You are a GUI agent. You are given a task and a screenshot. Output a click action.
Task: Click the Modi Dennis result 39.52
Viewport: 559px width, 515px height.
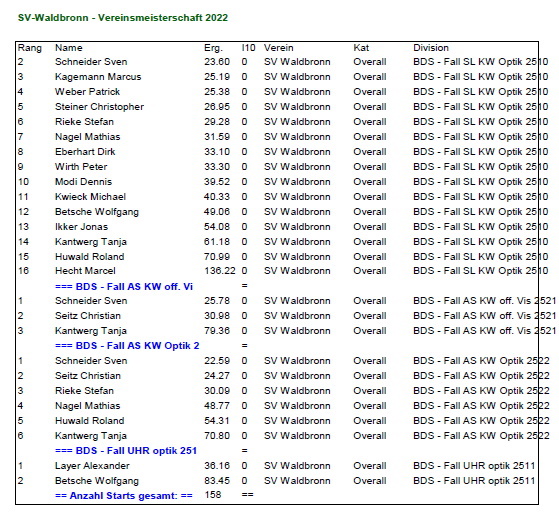coord(217,182)
